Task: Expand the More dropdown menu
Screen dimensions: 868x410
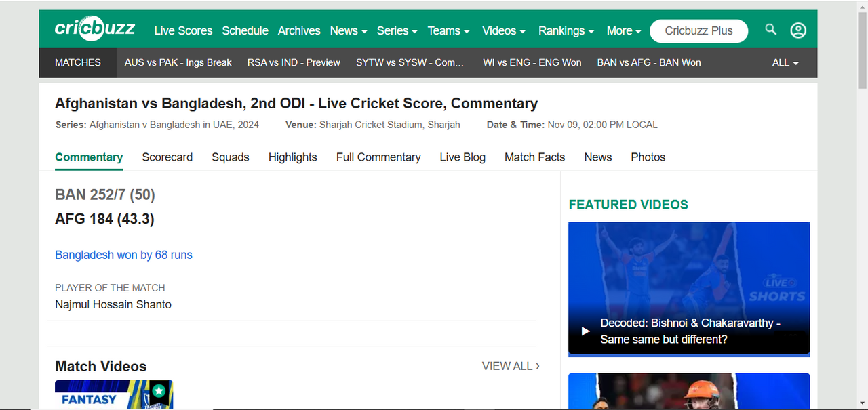Action: (624, 30)
